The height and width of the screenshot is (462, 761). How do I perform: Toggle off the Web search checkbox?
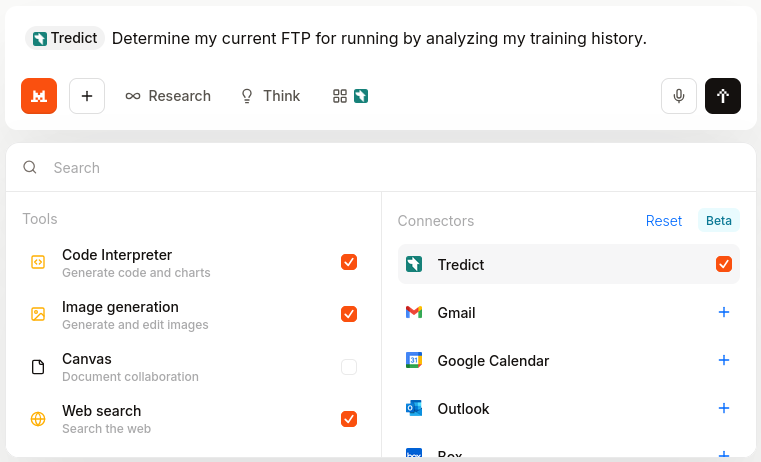coord(349,419)
